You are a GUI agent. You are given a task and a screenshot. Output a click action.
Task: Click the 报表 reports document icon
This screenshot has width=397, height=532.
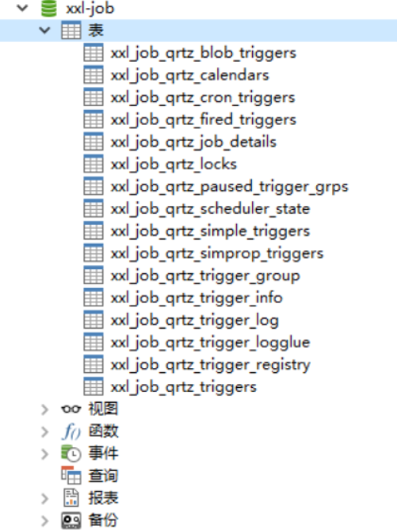(x=71, y=498)
